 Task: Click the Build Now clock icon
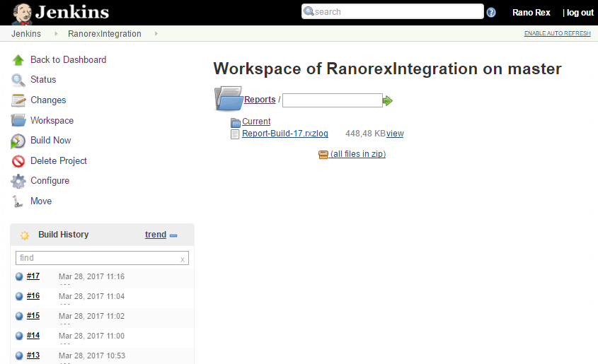tap(18, 141)
